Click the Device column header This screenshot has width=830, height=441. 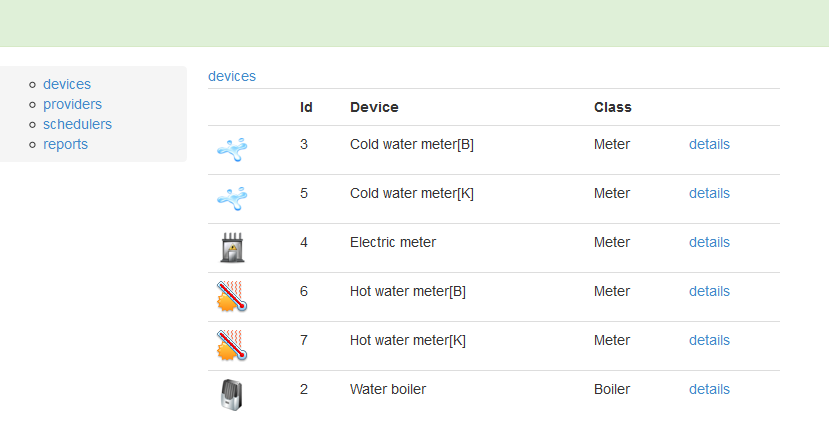click(x=374, y=107)
